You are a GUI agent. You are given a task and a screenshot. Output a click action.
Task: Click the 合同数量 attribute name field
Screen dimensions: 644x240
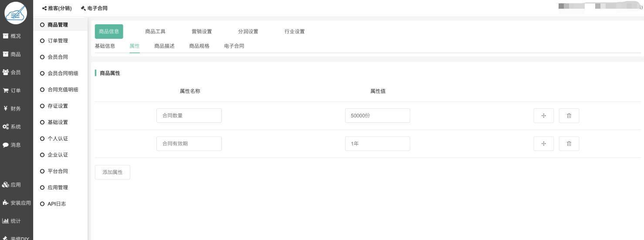click(189, 116)
